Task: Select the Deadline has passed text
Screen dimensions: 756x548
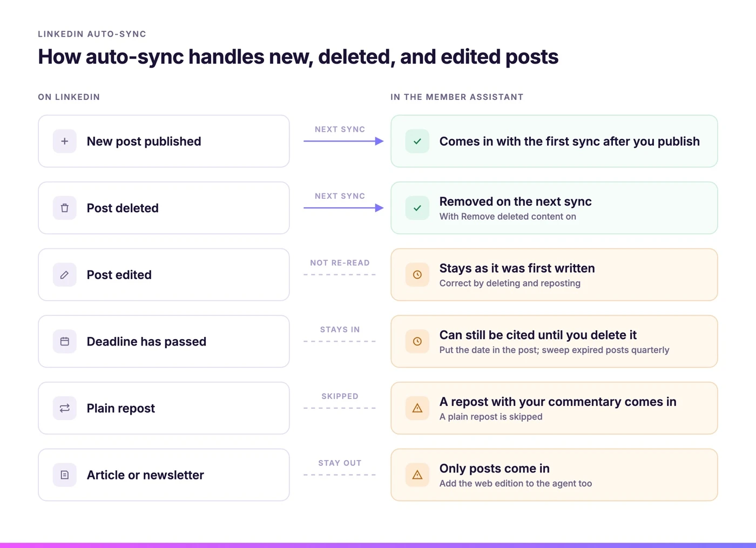Action: pyautogui.click(x=146, y=342)
